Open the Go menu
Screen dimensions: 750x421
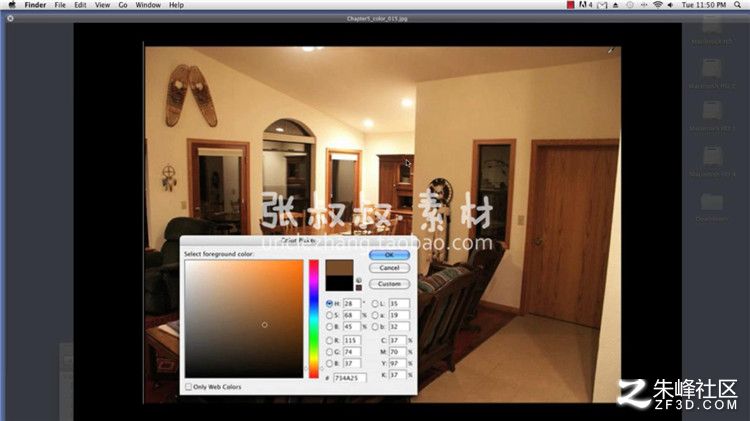123,5
